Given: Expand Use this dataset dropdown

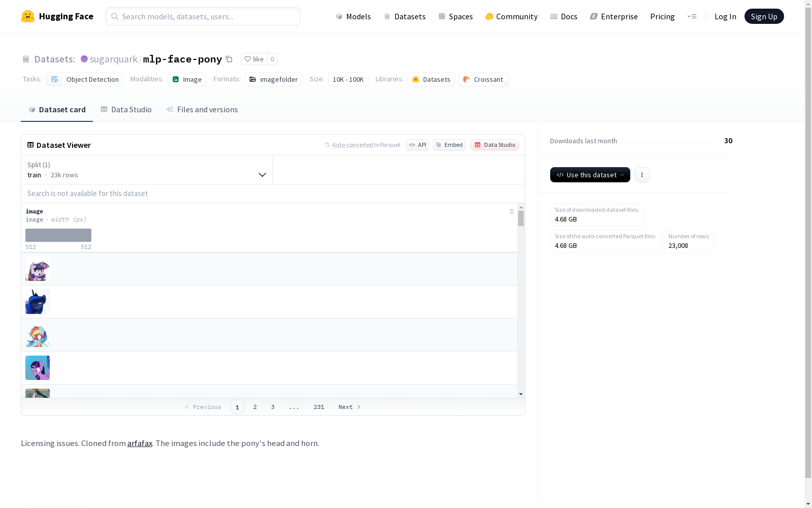Looking at the screenshot, I should [x=590, y=175].
